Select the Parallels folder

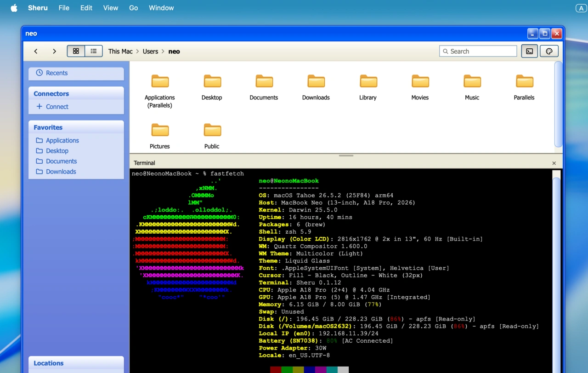click(x=524, y=86)
